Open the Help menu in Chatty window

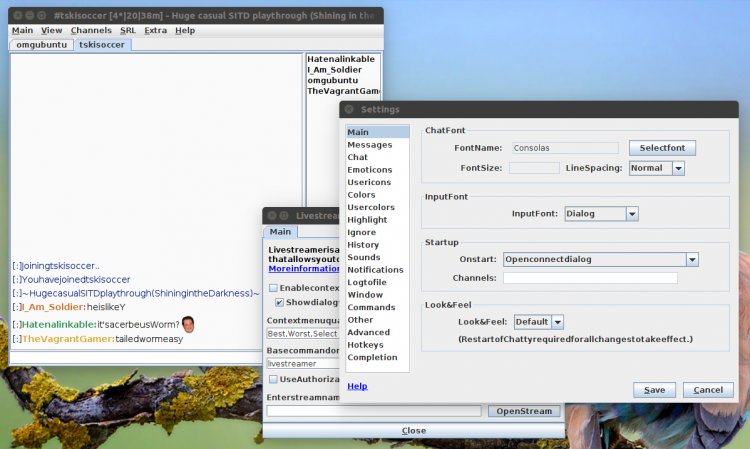(x=185, y=31)
